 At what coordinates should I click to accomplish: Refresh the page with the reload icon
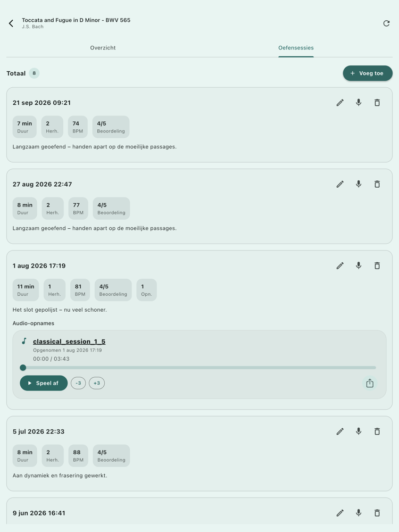(x=386, y=23)
